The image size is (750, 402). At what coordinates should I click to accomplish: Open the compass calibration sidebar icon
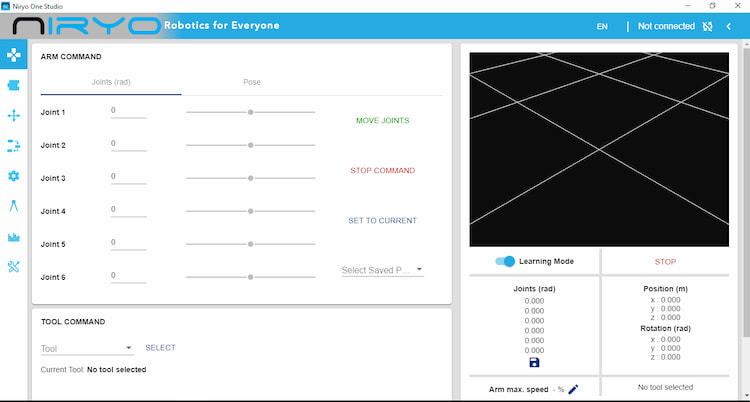13,206
